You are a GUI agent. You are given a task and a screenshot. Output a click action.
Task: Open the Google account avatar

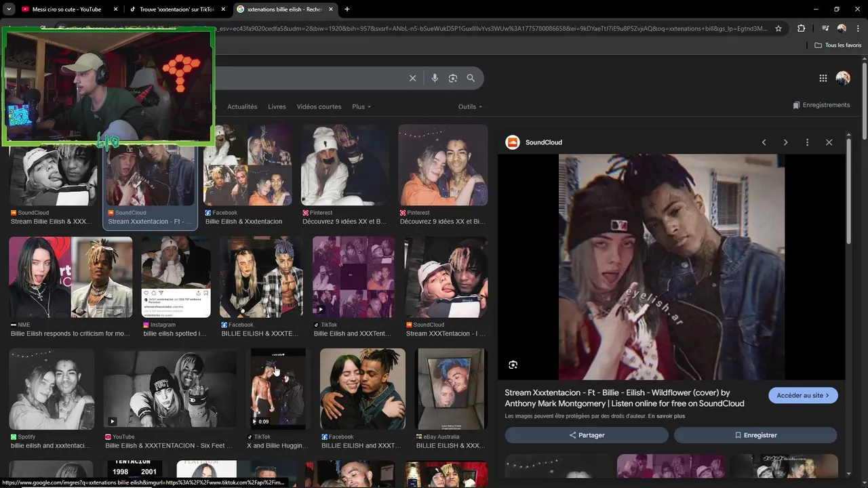coord(843,78)
